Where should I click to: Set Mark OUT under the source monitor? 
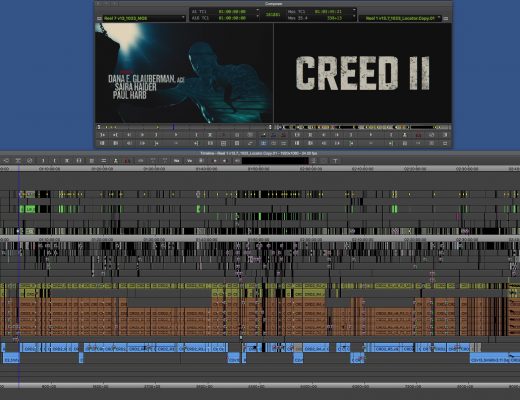click(196, 135)
